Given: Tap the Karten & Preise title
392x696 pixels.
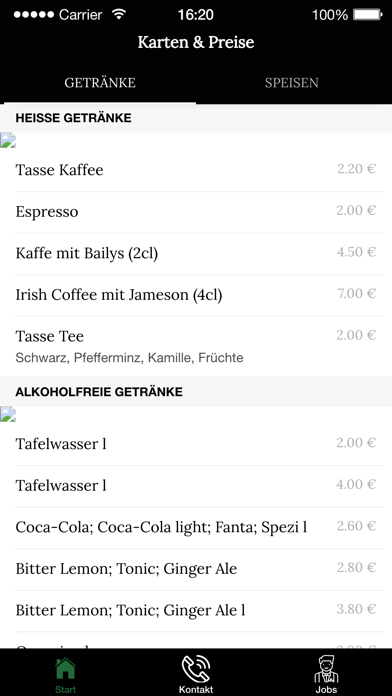Looking at the screenshot, I should click(196, 43).
